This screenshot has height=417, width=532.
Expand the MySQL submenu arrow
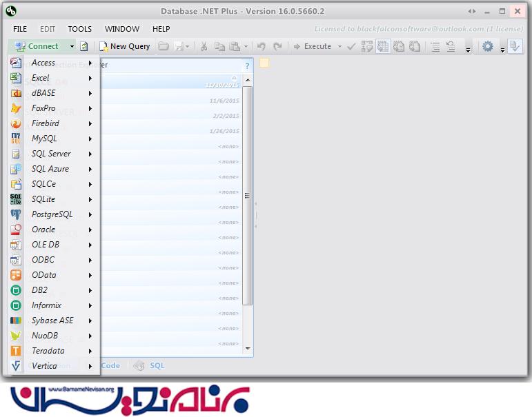(90, 139)
